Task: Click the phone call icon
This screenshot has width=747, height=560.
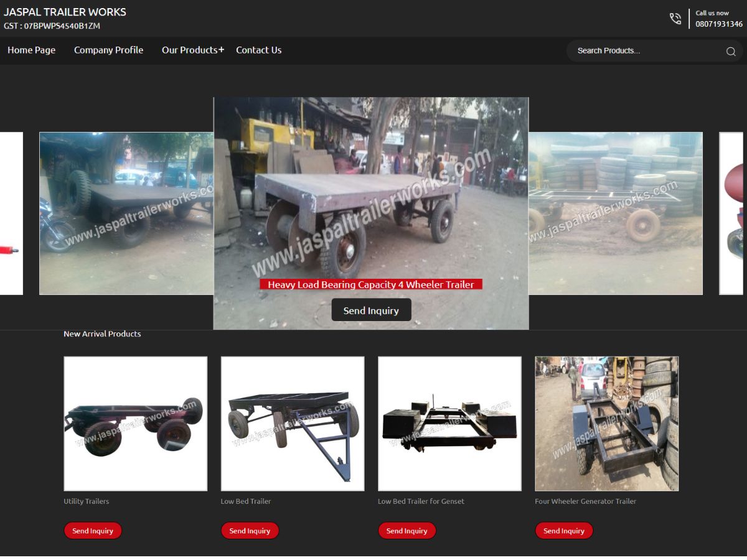Action: coord(675,19)
